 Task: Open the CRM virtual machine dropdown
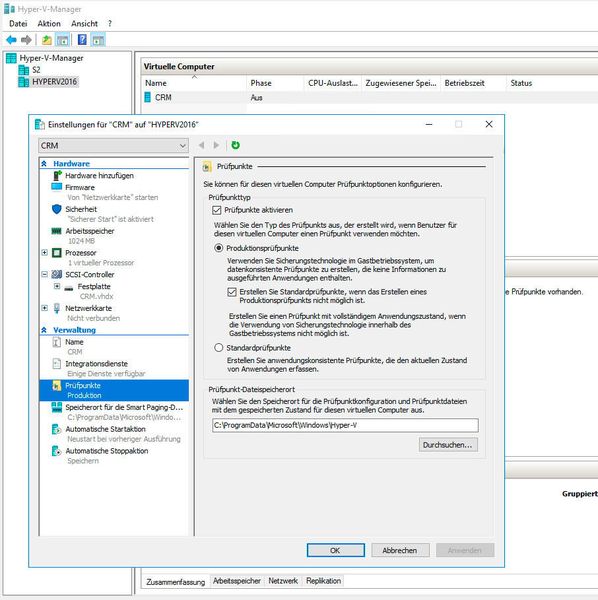click(x=113, y=145)
